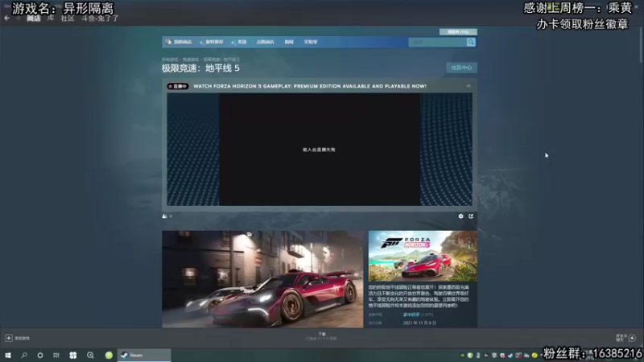This screenshot has width=644, height=362.
Task: Click the store search input field
Action: pyautogui.click(x=437, y=43)
